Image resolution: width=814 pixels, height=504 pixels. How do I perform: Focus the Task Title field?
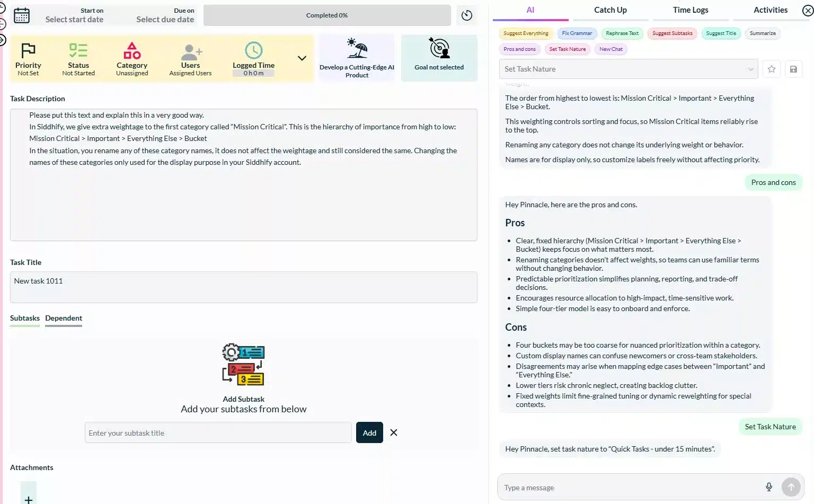point(244,287)
